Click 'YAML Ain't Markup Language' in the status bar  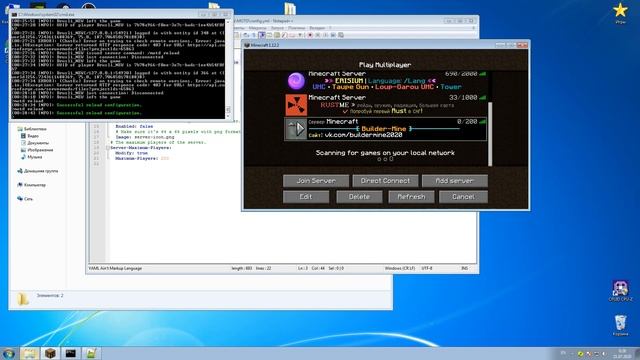[116, 268]
